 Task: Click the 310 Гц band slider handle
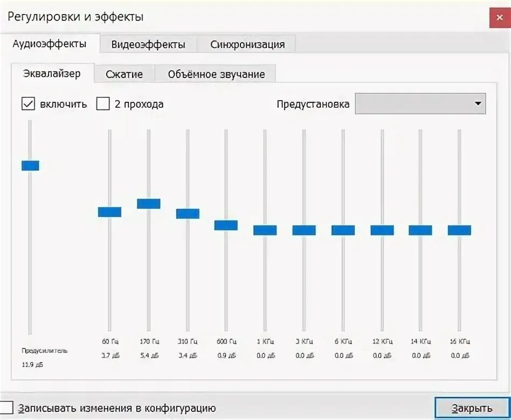(188, 214)
